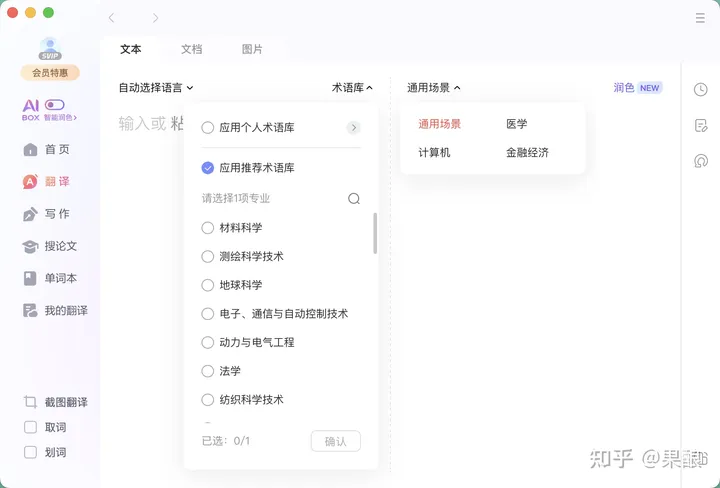Select 法学 specialty
720x488 pixels.
pos(208,371)
